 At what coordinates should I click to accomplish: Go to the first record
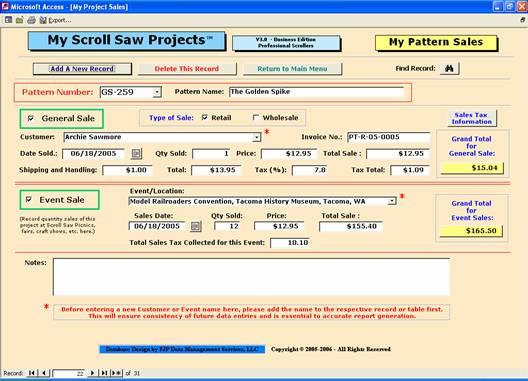(x=32, y=373)
